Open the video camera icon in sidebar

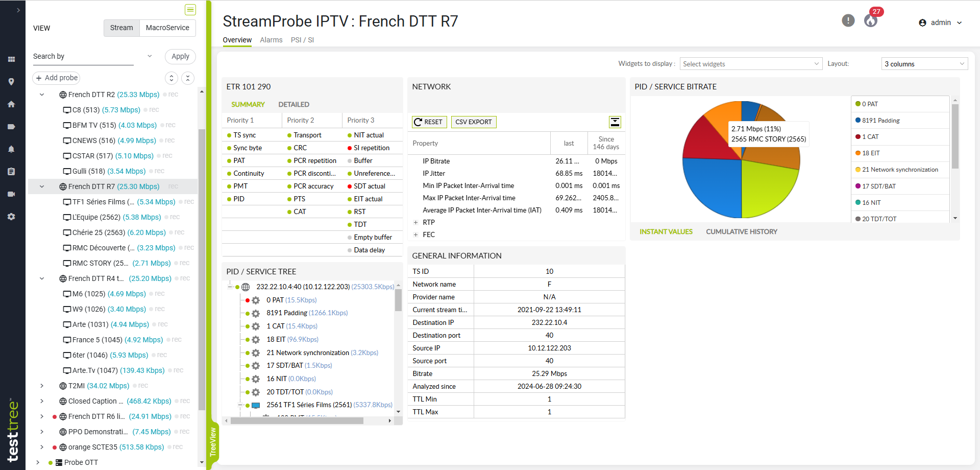[11, 194]
